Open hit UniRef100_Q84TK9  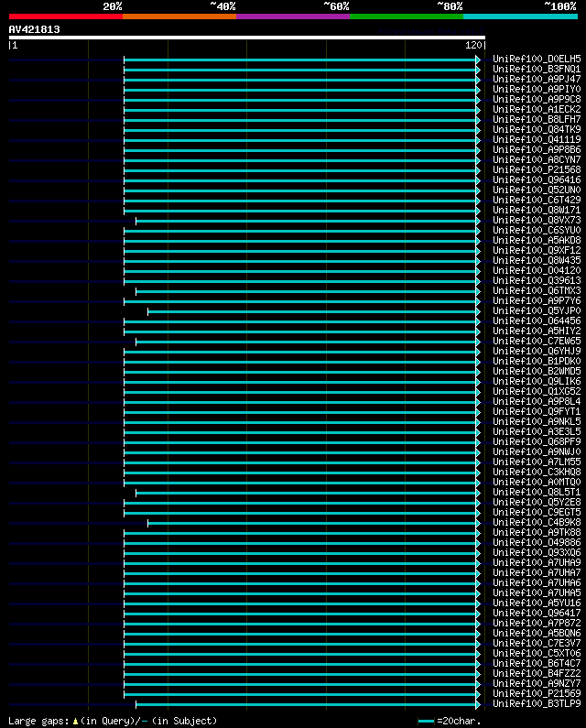(537, 129)
